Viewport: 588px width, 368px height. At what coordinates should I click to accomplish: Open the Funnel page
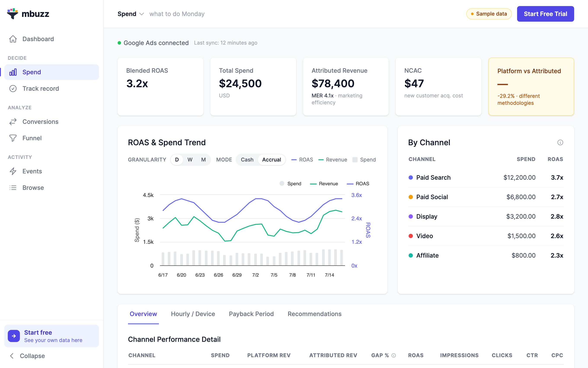[51, 138]
